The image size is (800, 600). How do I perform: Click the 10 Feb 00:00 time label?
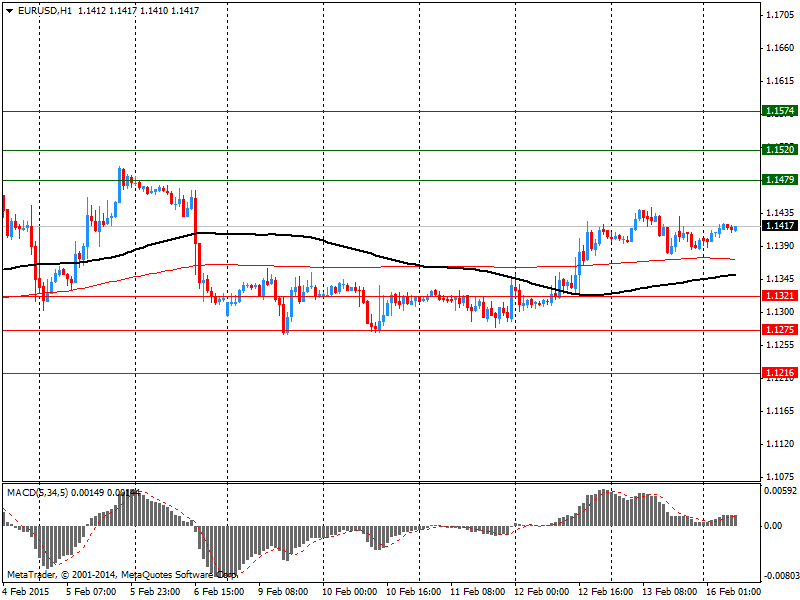pos(349,592)
